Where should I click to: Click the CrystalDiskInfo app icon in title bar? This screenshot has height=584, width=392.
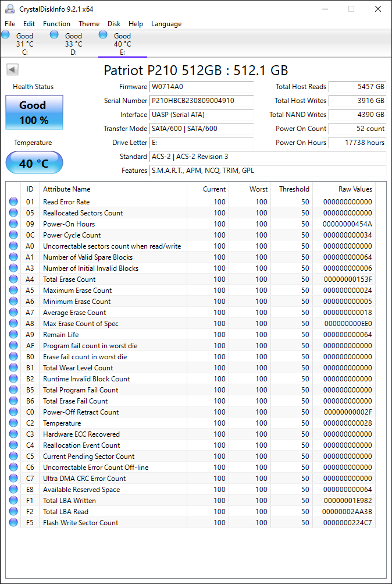(x=10, y=9)
